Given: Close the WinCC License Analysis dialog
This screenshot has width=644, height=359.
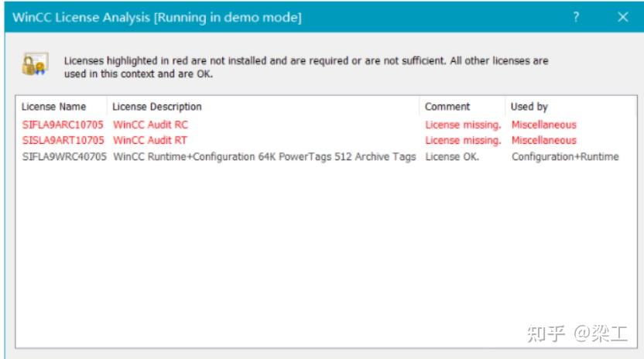Looking at the screenshot, I should click(x=623, y=16).
